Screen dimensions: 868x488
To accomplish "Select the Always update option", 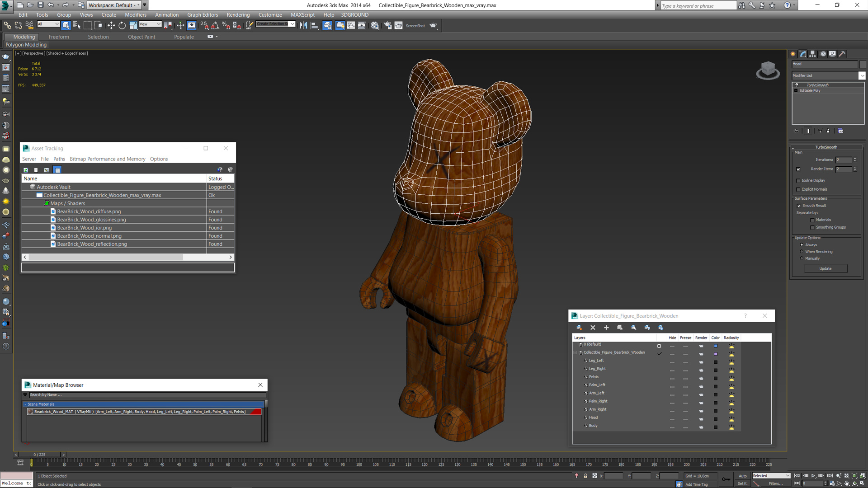I will (x=802, y=244).
